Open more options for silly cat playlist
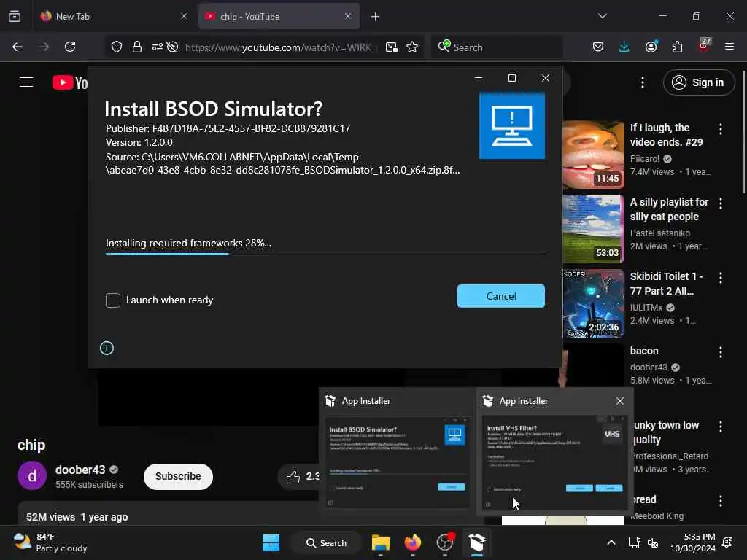 click(720, 203)
